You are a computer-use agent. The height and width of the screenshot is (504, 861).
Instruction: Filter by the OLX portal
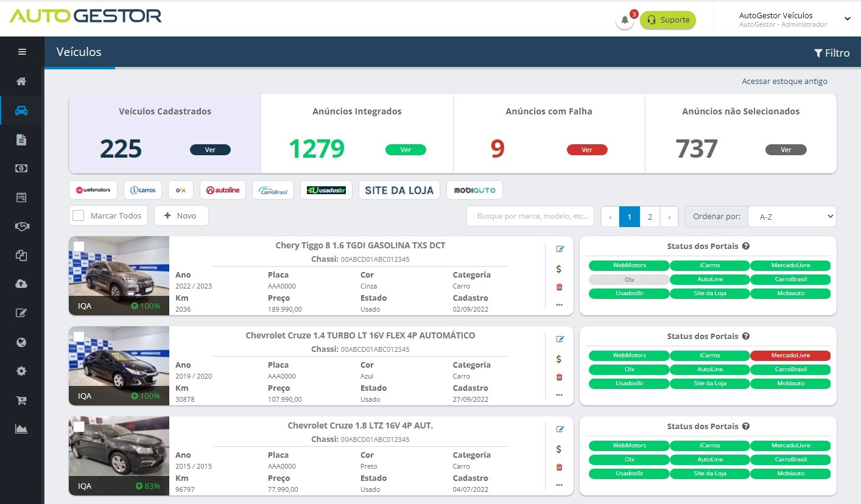point(181,190)
